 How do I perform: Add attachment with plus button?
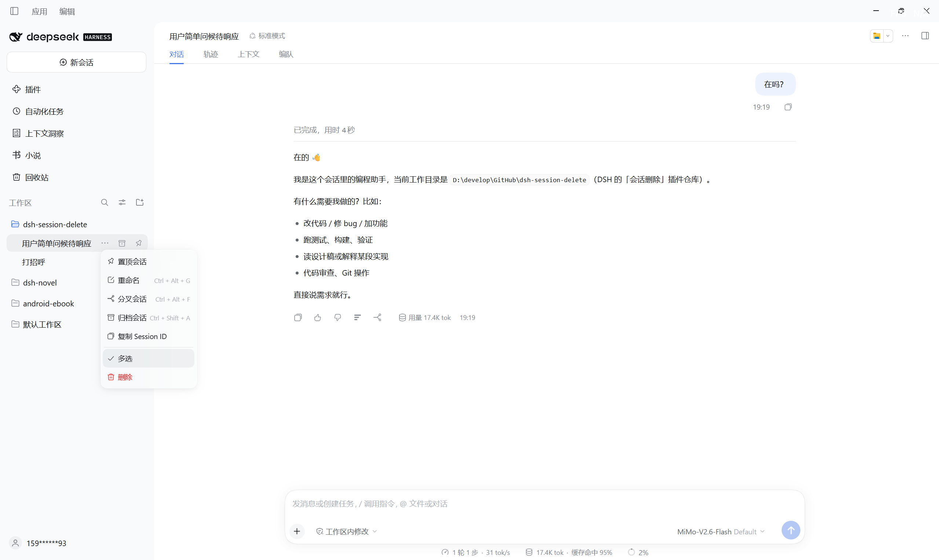[x=297, y=531]
